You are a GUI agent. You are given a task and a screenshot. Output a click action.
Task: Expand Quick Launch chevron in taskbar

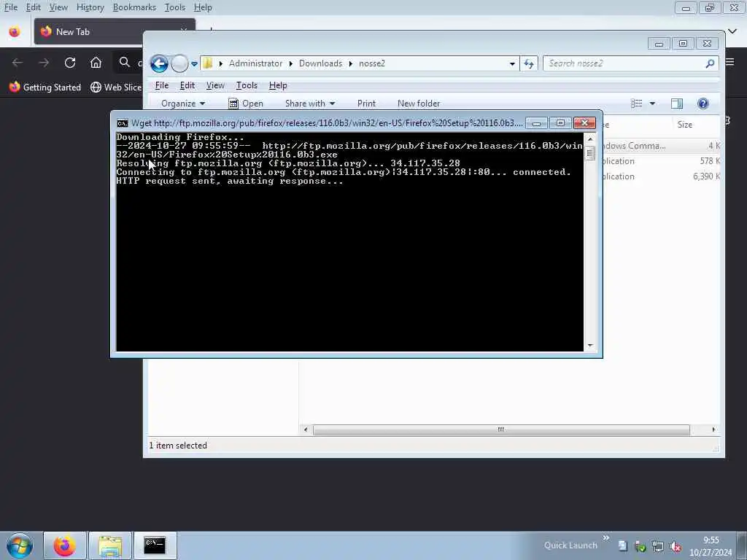(606, 538)
